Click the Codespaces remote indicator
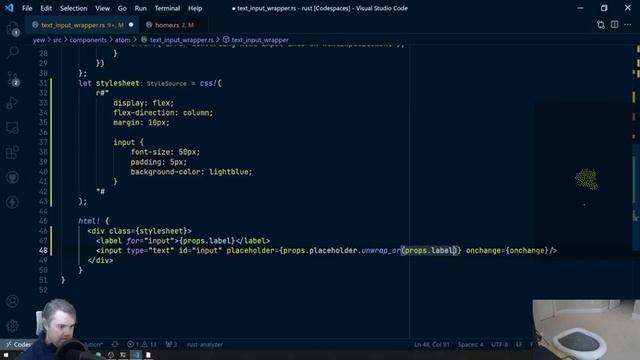This screenshot has height=360, width=640. coord(18,344)
